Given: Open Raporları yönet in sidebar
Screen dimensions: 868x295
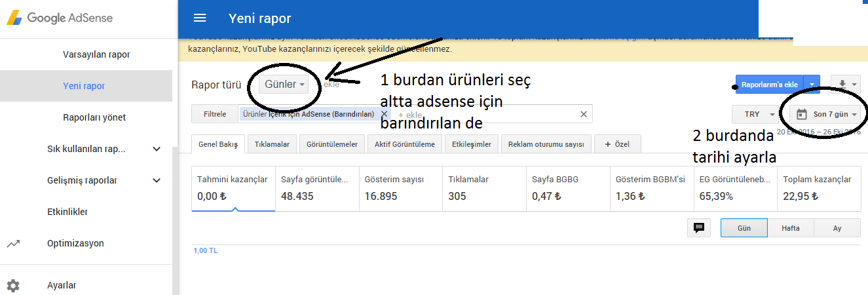Looking at the screenshot, I should (94, 117).
